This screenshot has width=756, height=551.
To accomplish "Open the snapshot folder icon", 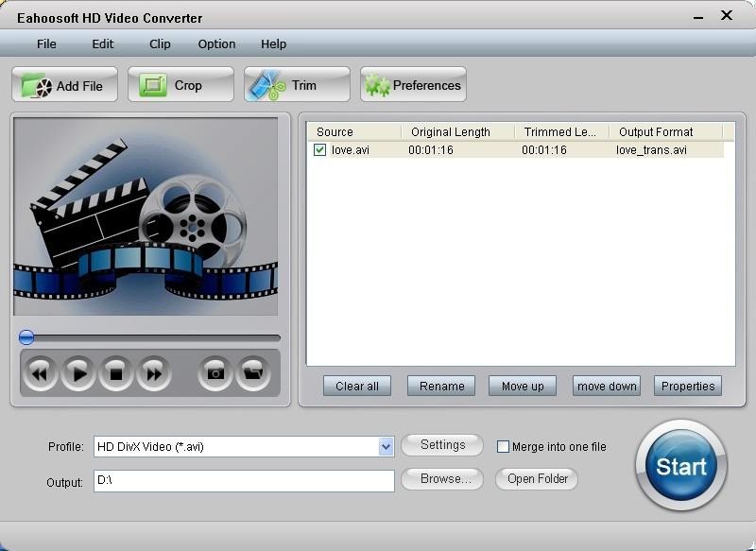I will point(253,372).
